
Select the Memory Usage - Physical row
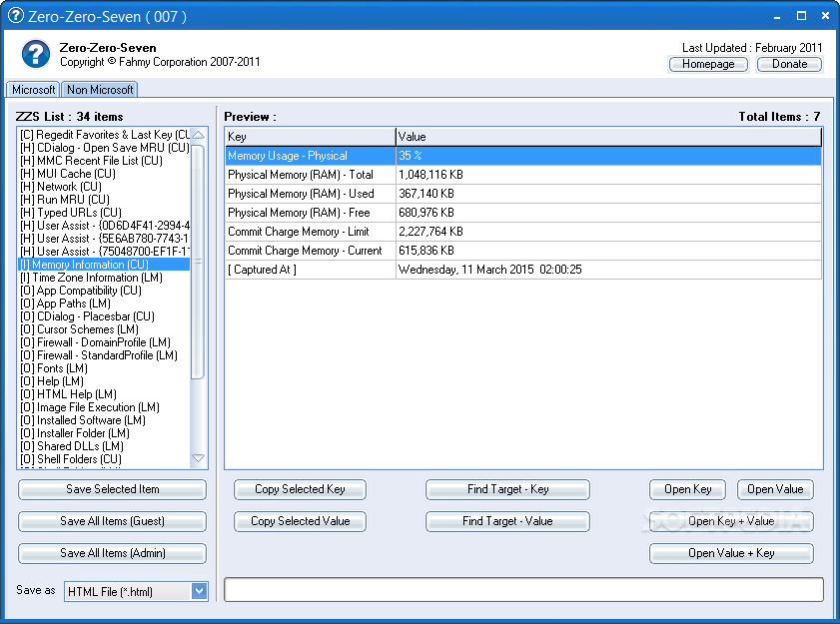click(x=523, y=156)
